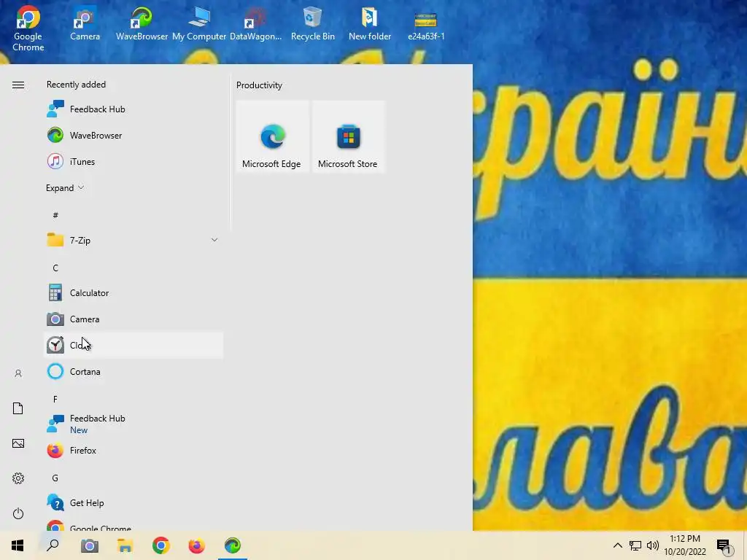Open the Start menu hamburger navigation
747x560 pixels.
[x=18, y=85]
